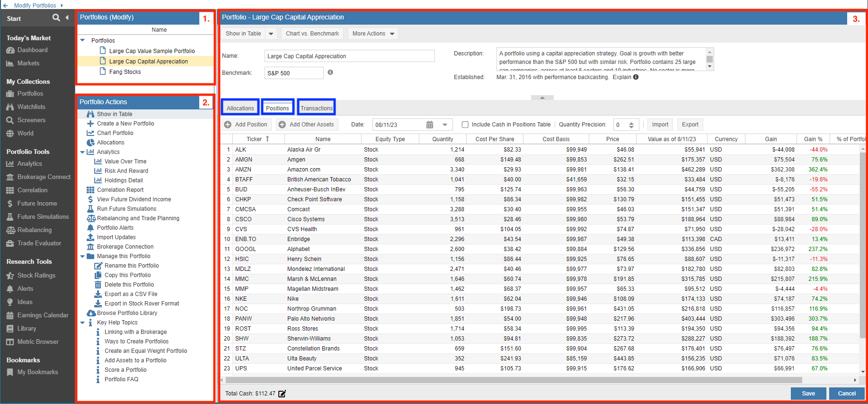Open the More Actions dropdown
Image resolution: width=868 pixels, height=404 pixels.
tap(373, 34)
